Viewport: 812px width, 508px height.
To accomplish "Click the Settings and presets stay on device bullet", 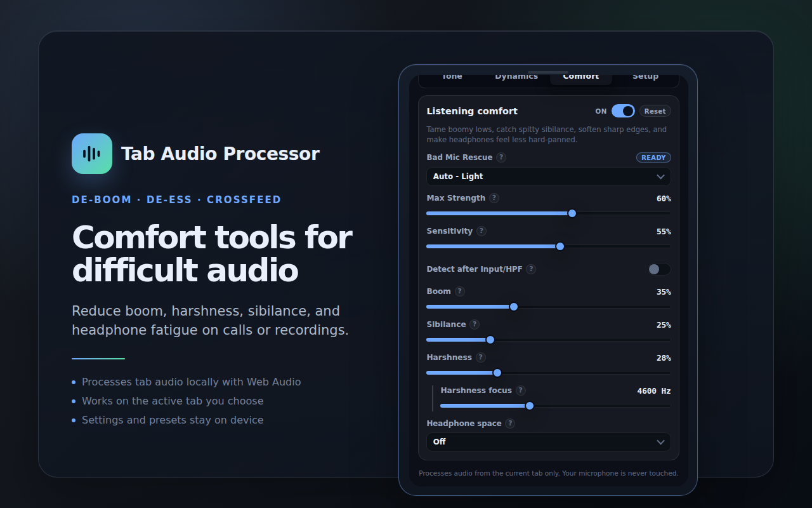I will pyautogui.click(x=173, y=420).
